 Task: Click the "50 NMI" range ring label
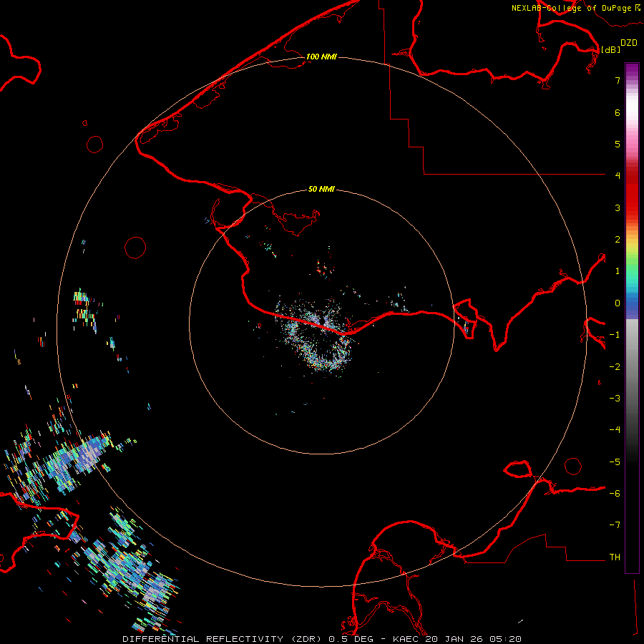(x=321, y=189)
